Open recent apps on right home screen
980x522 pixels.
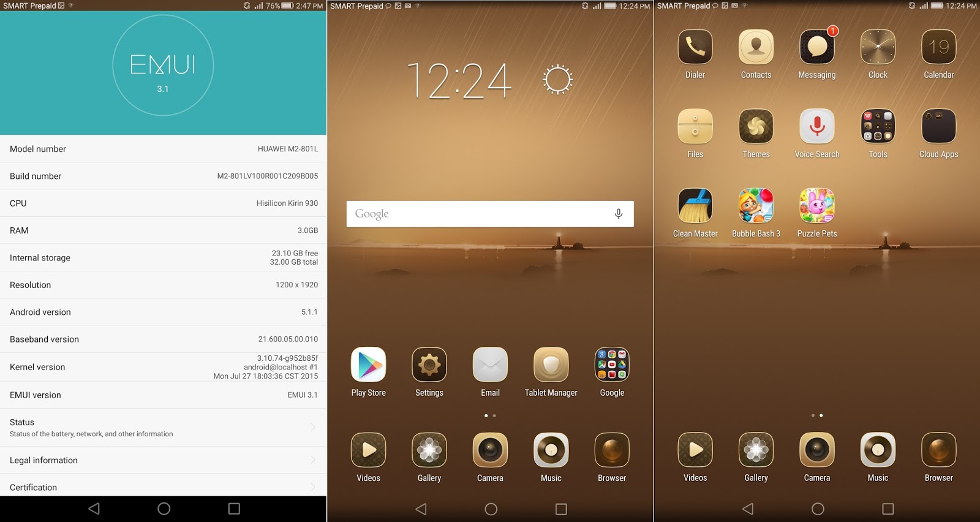(x=888, y=509)
